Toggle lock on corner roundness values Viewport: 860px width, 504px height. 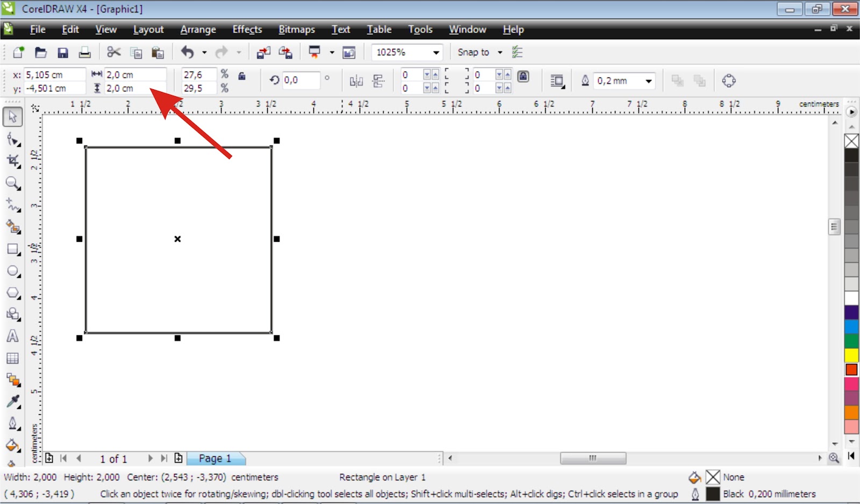(x=523, y=77)
